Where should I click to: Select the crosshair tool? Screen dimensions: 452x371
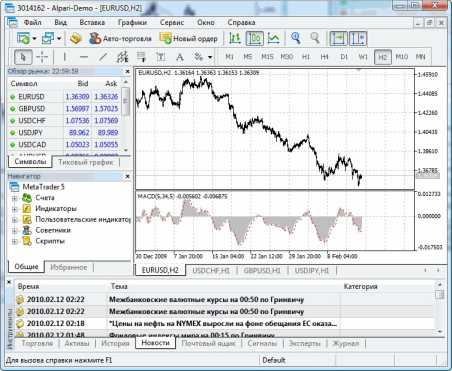(x=42, y=57)
